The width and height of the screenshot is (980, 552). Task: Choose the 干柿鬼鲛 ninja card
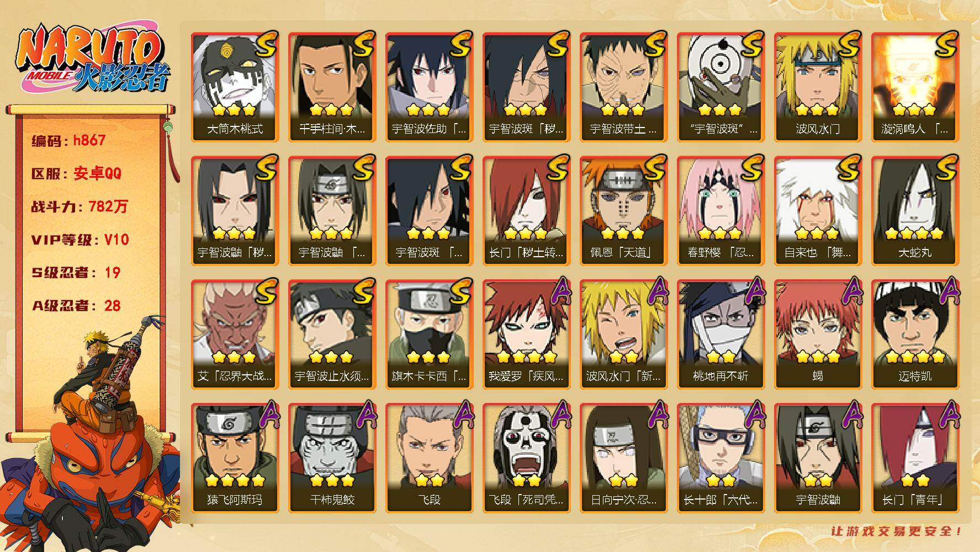point(332,458)
